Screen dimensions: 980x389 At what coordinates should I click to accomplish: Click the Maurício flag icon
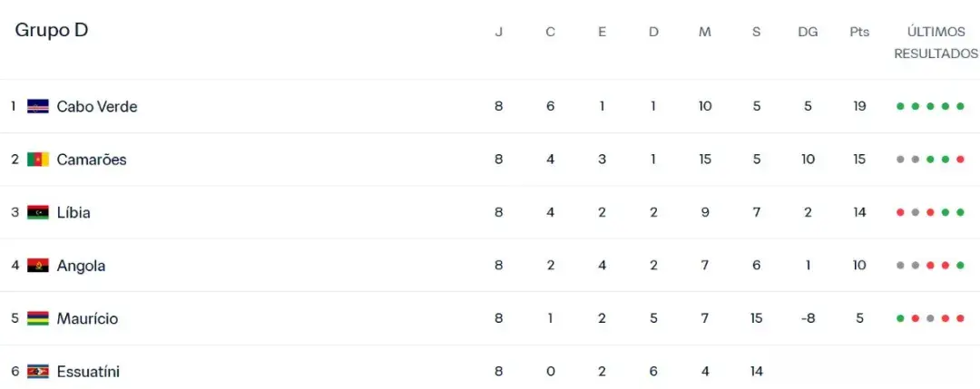38,318
